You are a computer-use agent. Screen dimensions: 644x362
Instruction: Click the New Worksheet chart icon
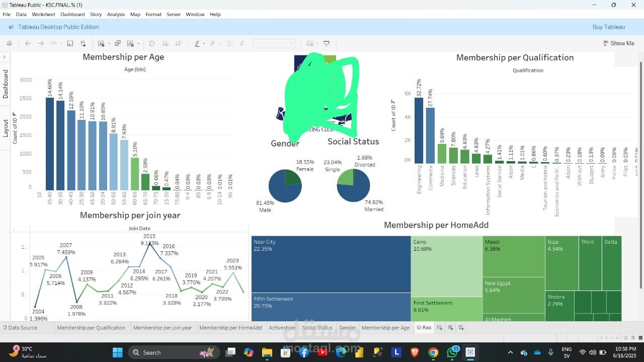(101, 43)
